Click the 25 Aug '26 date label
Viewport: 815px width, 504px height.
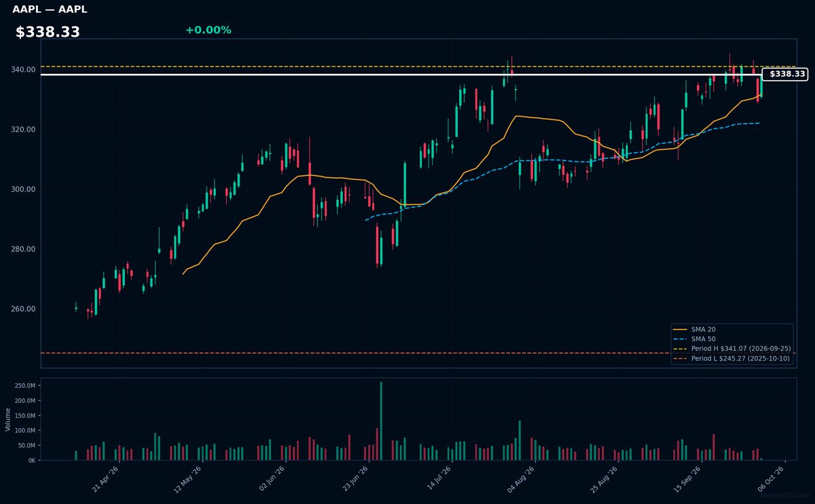[604, 479]
